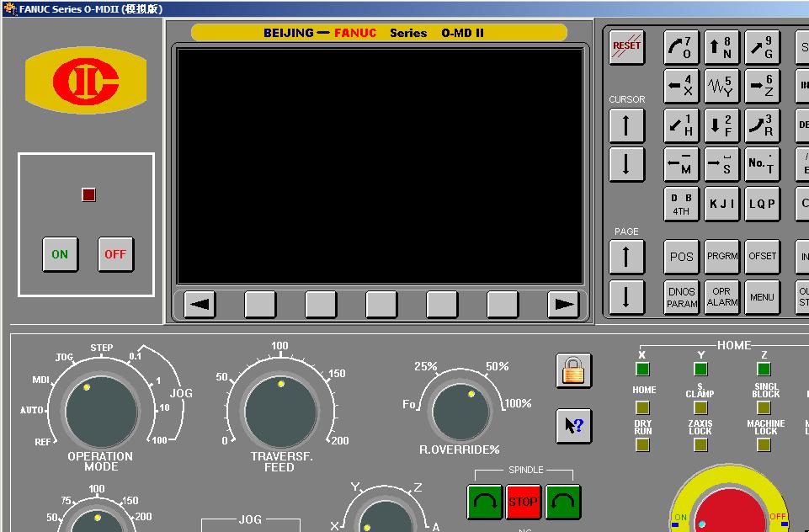This screenshot has height=532, width=809.
Task: Toggle the ZAXIS LOCK switch
Action: pos(700,444)
